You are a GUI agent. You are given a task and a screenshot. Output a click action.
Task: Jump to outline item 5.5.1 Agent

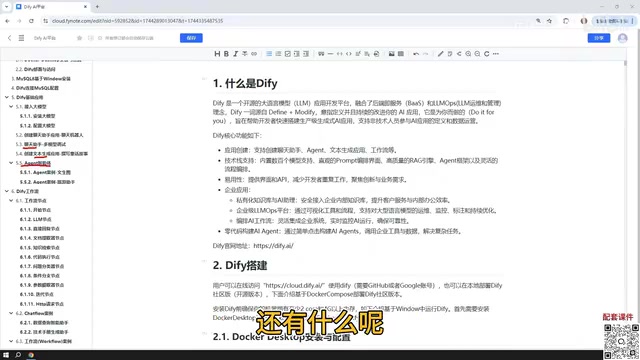(x=45, y=172)
